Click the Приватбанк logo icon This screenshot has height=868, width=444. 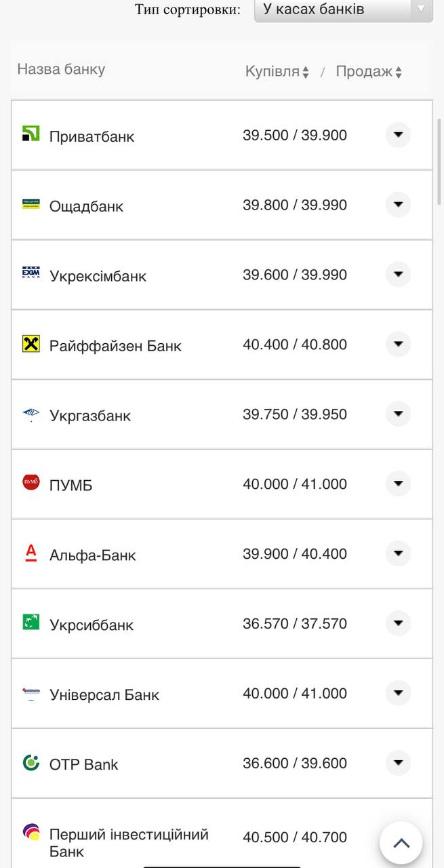point(31,133)
